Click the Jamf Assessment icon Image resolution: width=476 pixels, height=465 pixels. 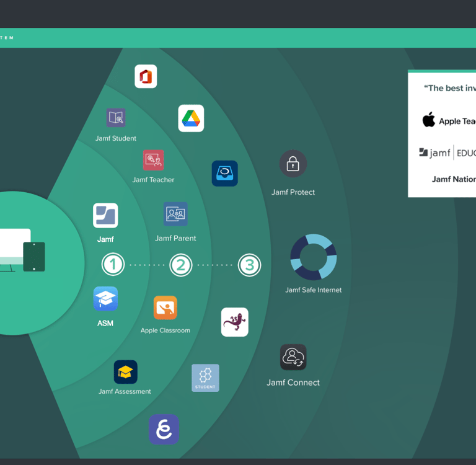click(125, 372)
